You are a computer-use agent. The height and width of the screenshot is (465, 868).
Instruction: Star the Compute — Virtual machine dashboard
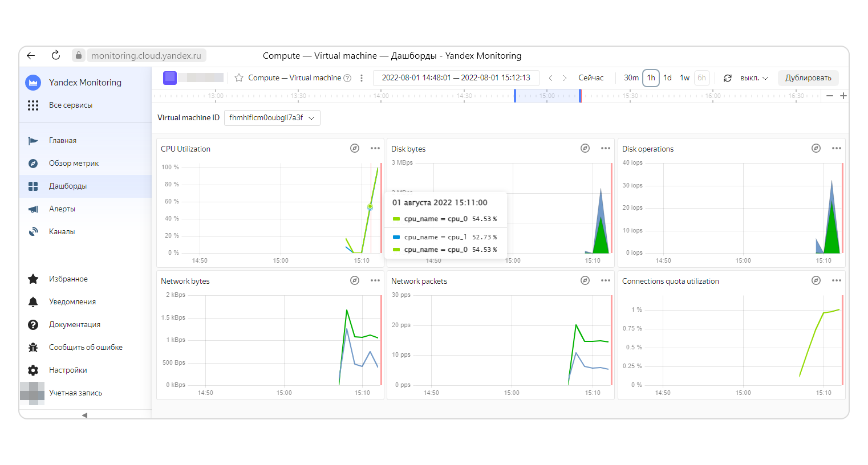[239, 77]
